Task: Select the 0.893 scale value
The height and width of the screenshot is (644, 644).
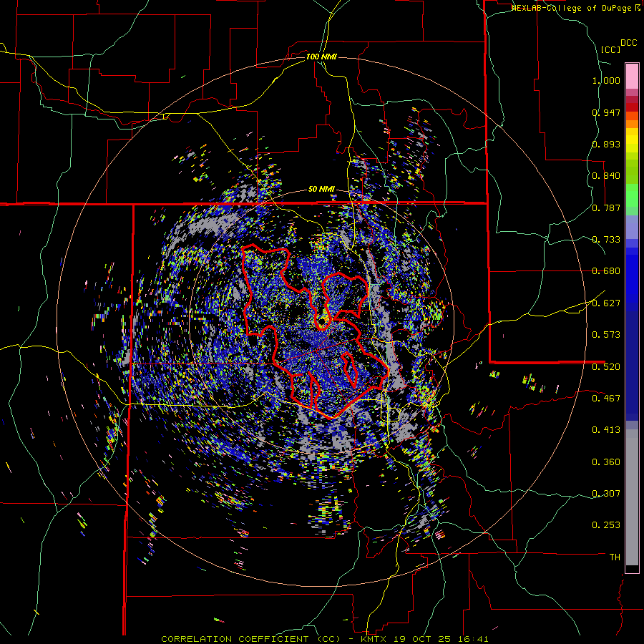Action: click(x=606, y=144)
